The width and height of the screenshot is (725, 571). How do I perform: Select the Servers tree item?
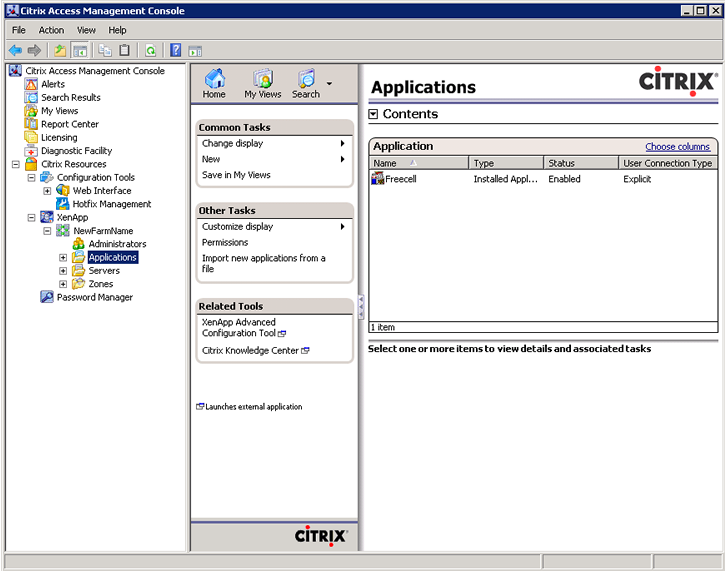(x=104, y=270)
